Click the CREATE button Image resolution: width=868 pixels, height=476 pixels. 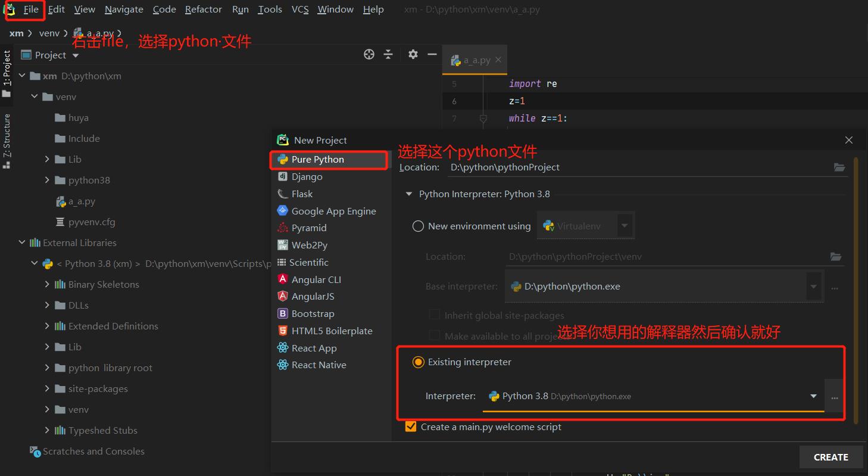(831, 457)
